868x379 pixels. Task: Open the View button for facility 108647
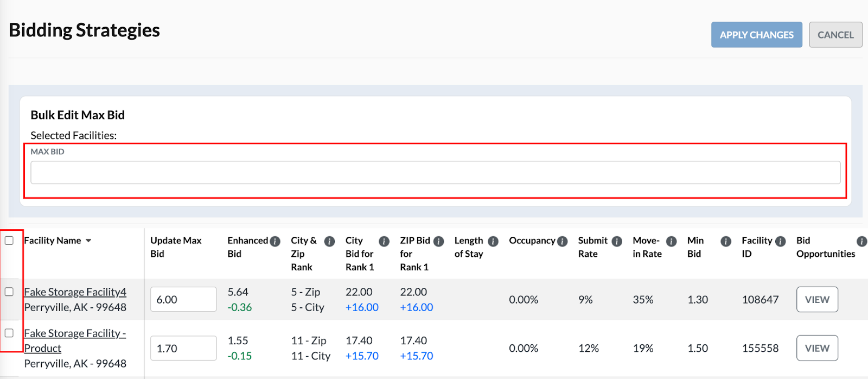point(817,299)
